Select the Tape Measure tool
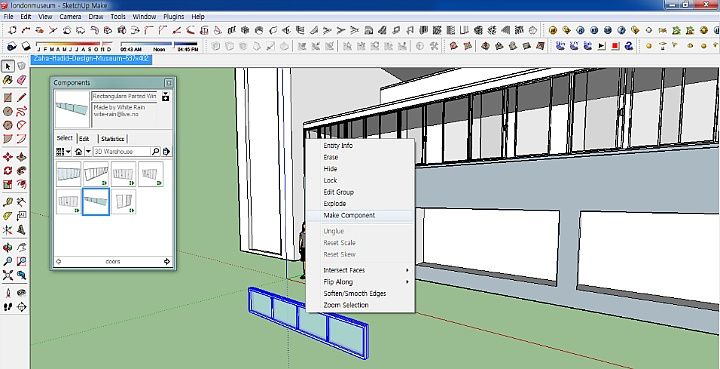720x369 pixels. pyautogui.click(x=8, y=202)
